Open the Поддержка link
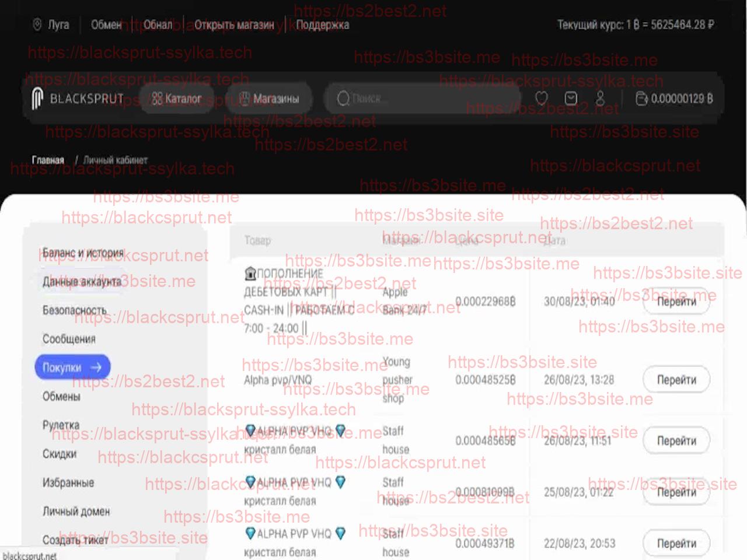Viewport: 747px width, 560px height. pyautogui.click(x=323, y=24)
